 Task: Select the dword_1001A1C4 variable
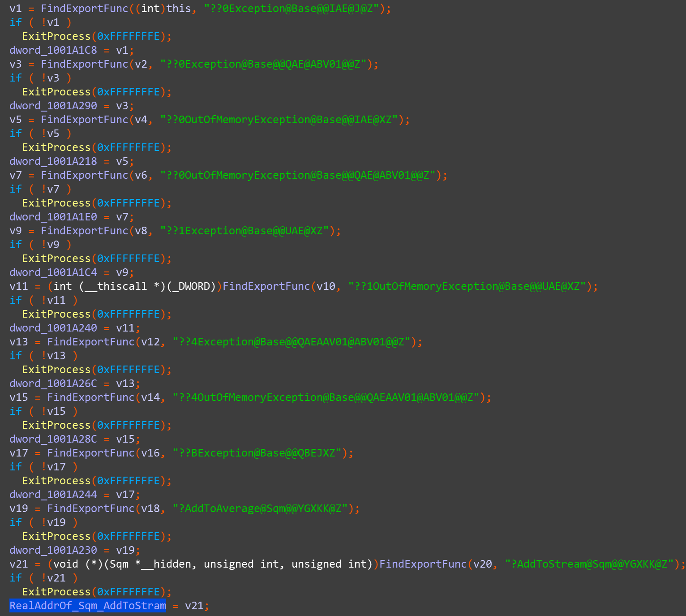pos(53,272)
